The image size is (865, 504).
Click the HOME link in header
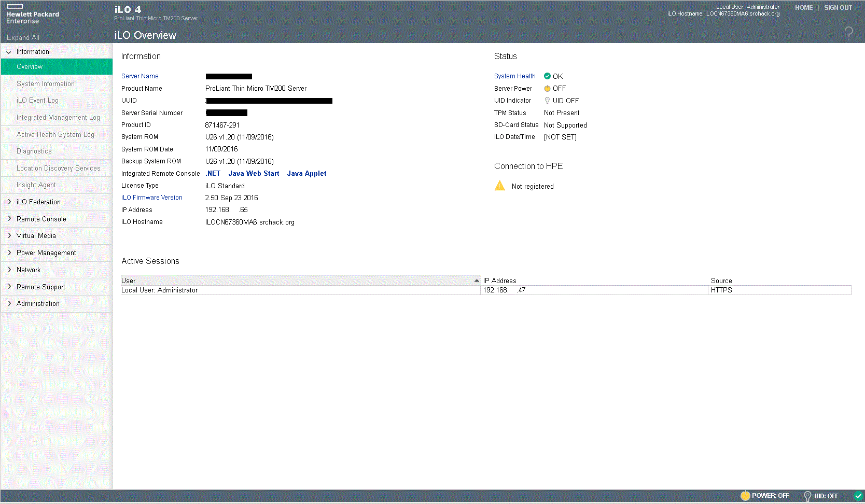tap(804, 8)
